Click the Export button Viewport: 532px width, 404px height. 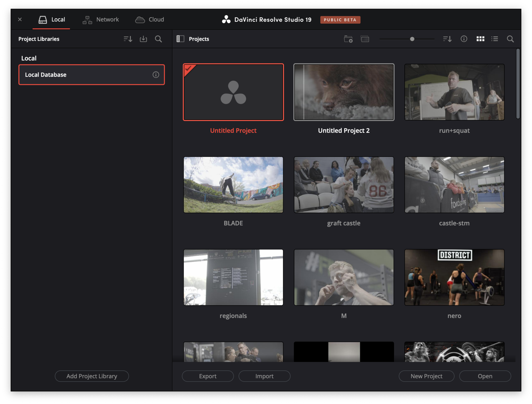pyautogui.click(x=208, y=376)
